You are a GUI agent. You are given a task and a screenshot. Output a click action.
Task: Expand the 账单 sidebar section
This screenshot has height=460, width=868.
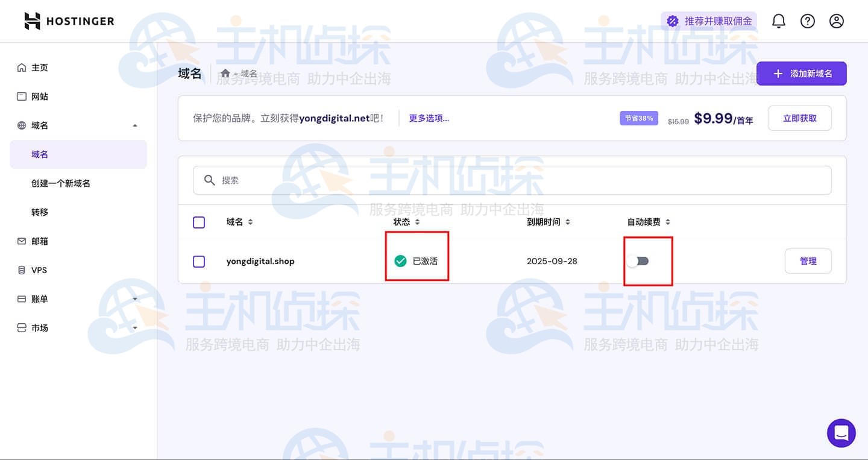pyautogui.click(x=135, y=299)
